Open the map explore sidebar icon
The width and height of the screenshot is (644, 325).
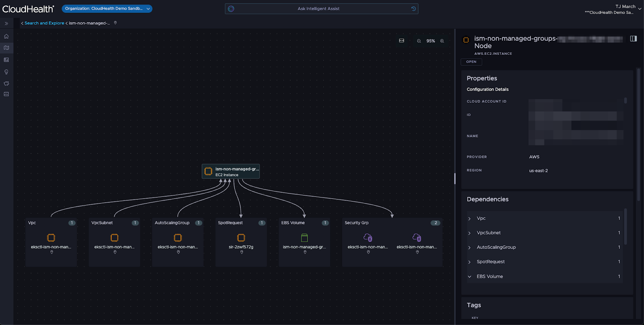(x=6, y=48)
